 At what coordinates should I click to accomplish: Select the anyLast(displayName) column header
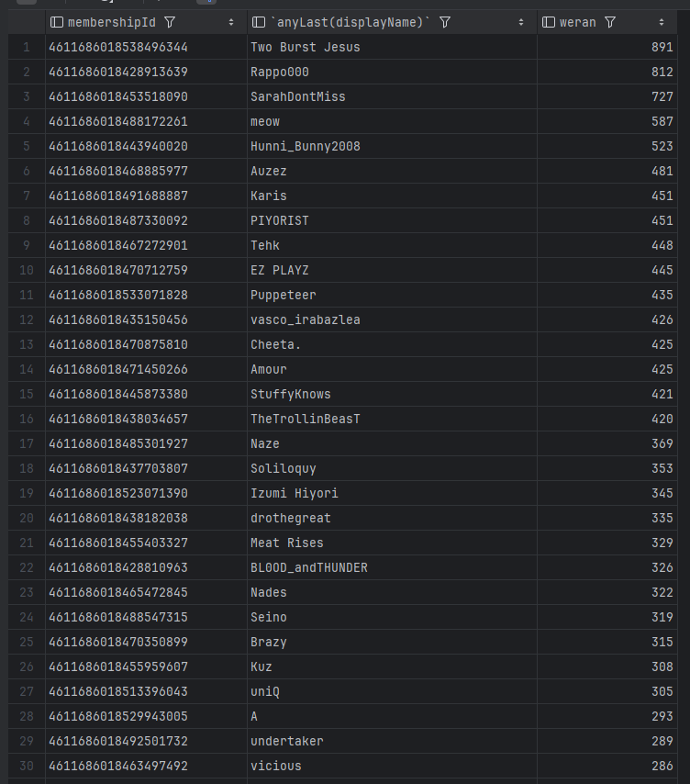coord(392,22)
